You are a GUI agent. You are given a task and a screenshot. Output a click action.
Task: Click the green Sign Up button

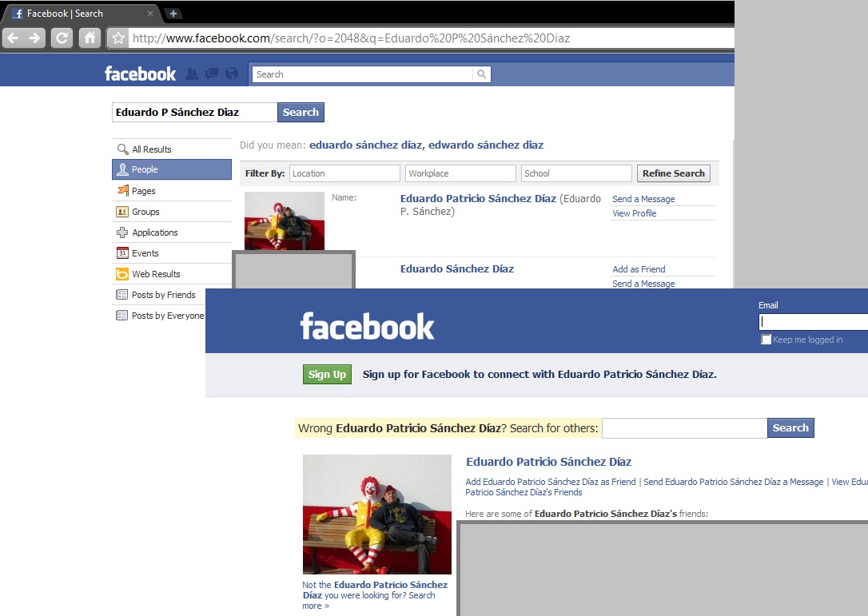(x=327, y=374)
